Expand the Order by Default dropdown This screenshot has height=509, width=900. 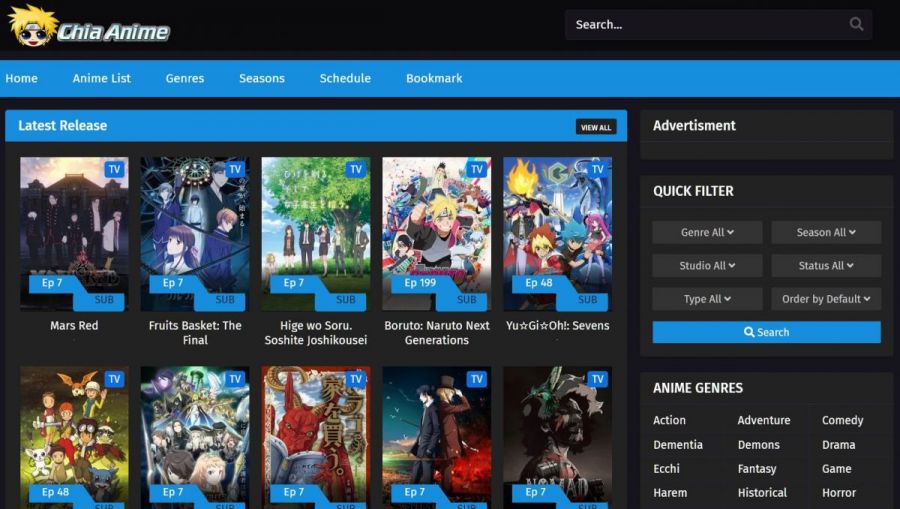pyautogui.click(x=826, y=299)
